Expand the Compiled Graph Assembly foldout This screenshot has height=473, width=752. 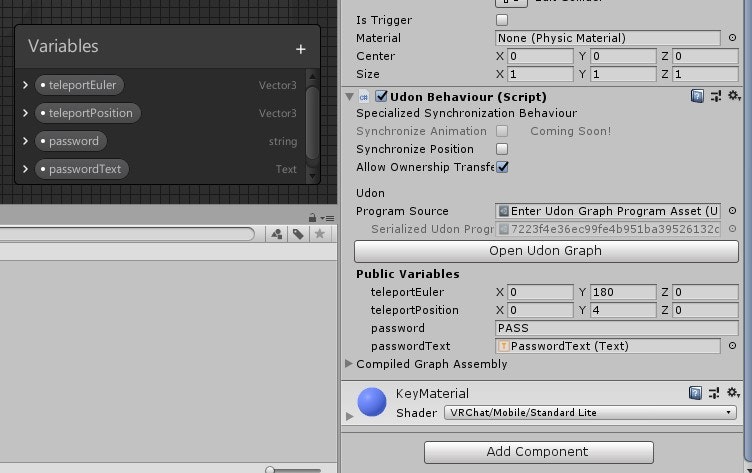pyautogui.click(x=349, y=364)
